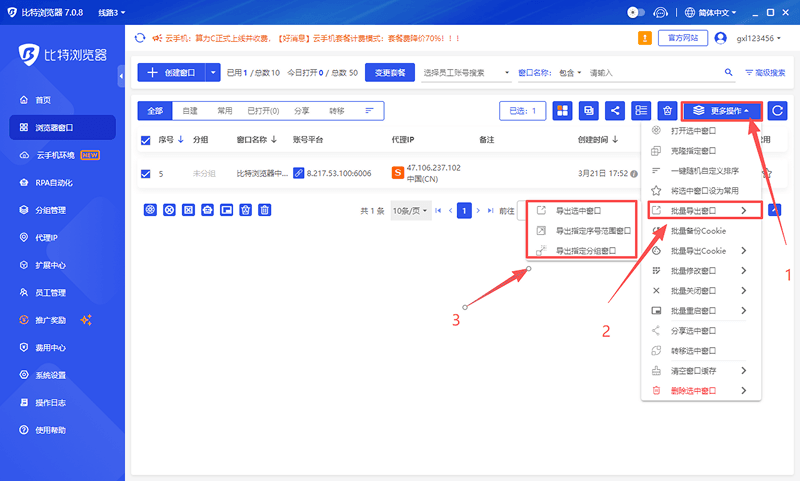Click the refresh icon beside 更多操作

(x=776, y=110)
